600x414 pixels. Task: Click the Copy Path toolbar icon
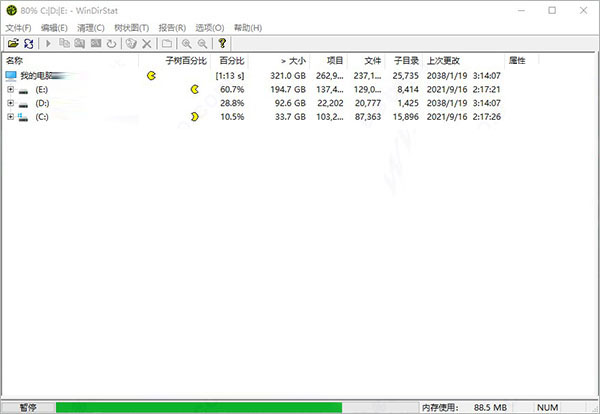click(x=64, y=43)
